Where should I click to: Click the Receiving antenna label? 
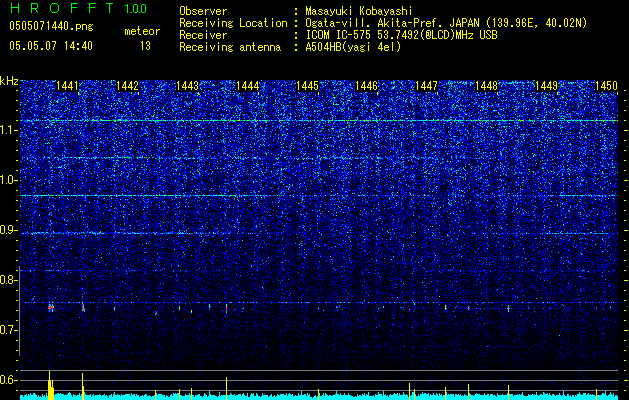click(x=230, y=47)
